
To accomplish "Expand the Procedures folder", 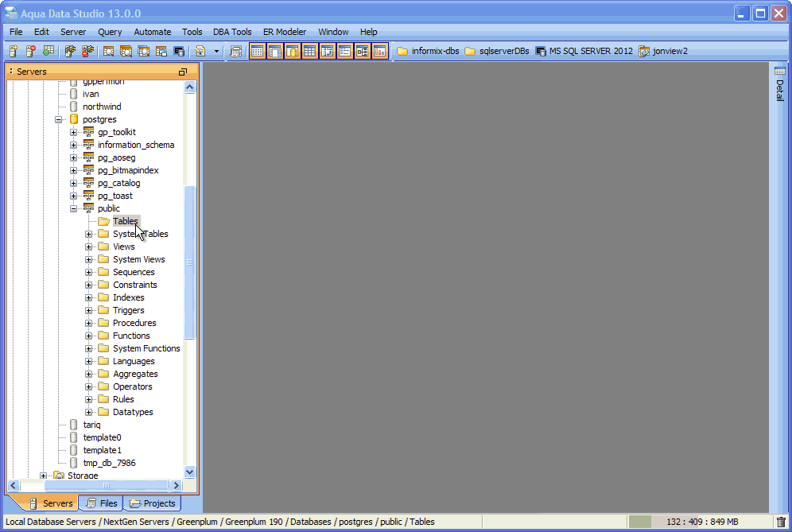I will (89, 324).
